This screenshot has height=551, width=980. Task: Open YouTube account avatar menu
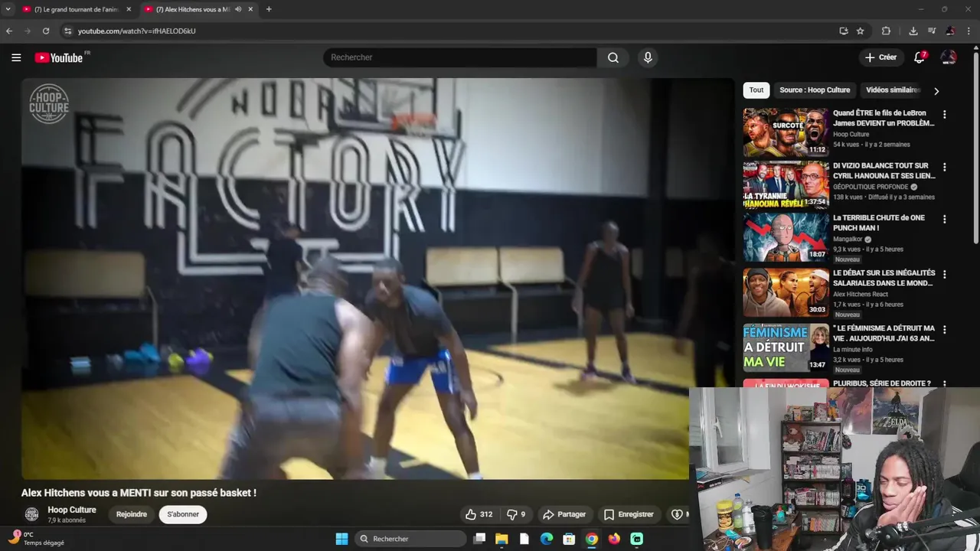click(949, 57)
